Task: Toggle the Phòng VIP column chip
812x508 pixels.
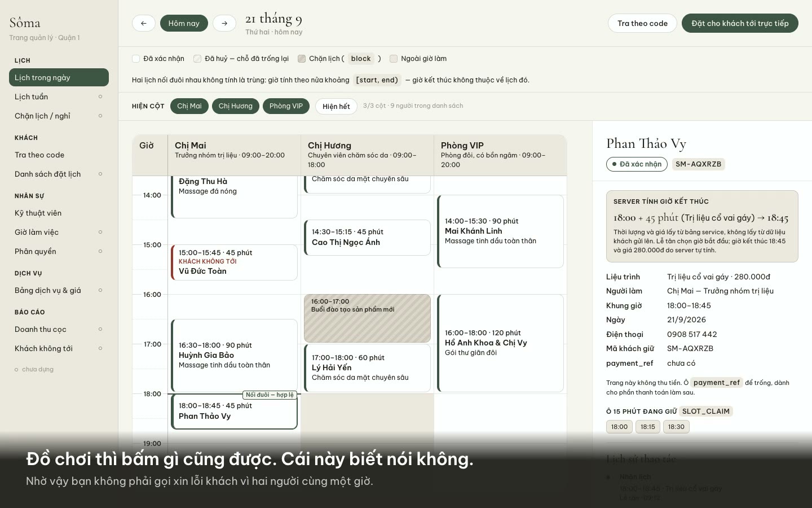Action: (286, 106)
